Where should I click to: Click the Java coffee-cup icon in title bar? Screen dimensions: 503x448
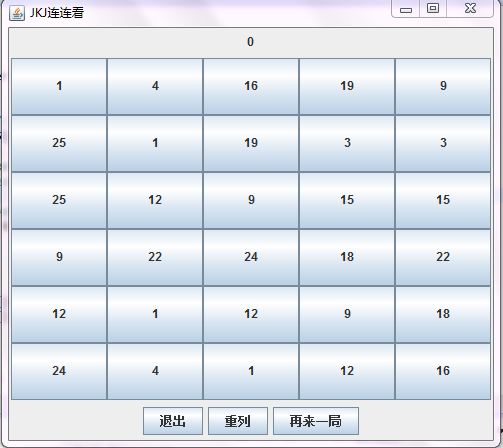pyautogui.click(x=17, y=13)
